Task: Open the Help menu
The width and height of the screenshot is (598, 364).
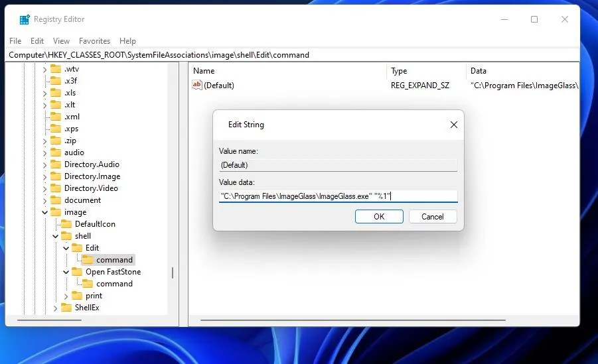Action: (127, 41)
